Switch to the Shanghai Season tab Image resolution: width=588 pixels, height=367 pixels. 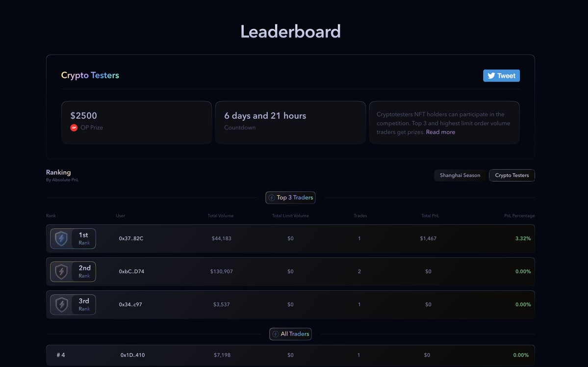click(460, 175)
